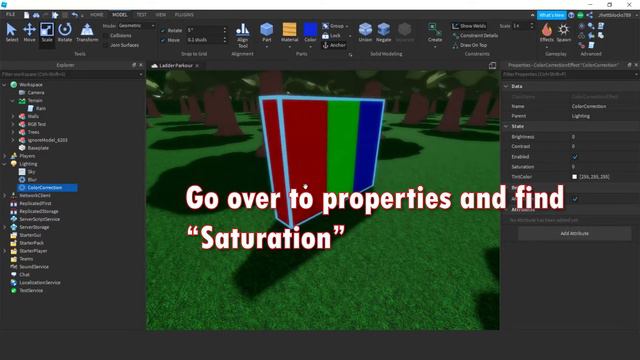Screen dimensions: 640x360
Task: Open the What's New button
Action: click(551, 15)
